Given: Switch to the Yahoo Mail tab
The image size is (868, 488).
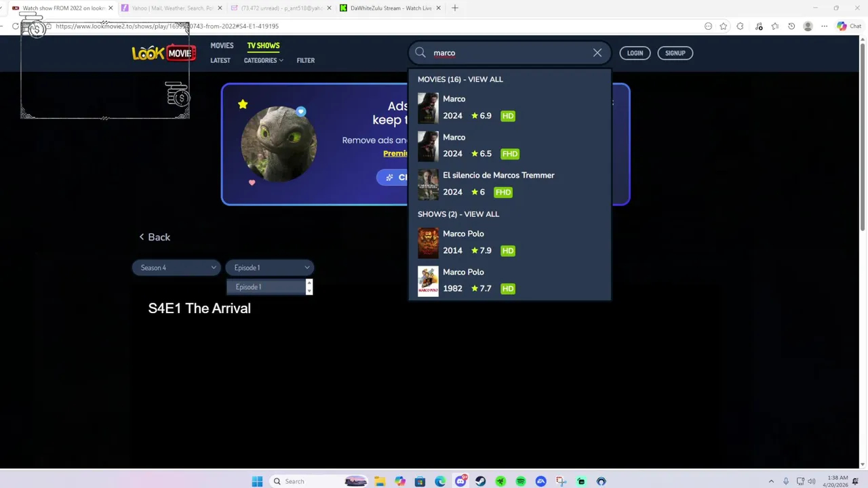Looking at the screenshot, I should pos(172,8).
